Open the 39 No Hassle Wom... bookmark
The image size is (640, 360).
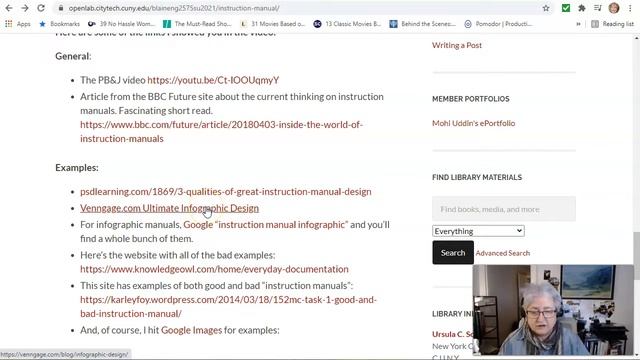click(122, 24)
